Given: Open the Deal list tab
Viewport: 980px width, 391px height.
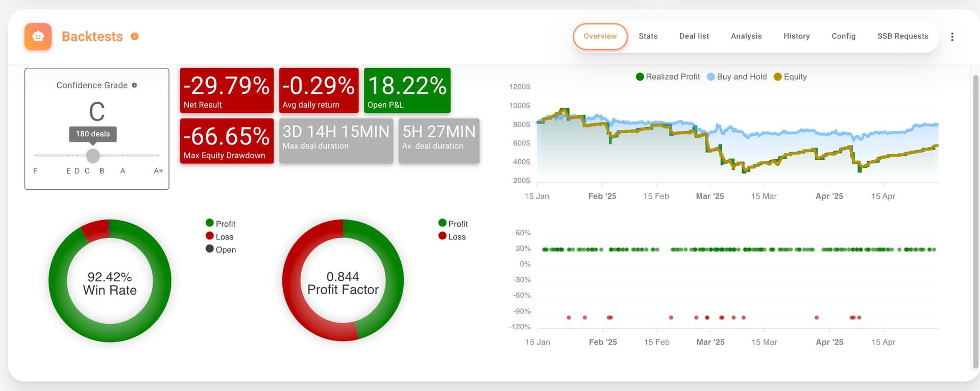Looking at the screenshot, I should (694, 36).
